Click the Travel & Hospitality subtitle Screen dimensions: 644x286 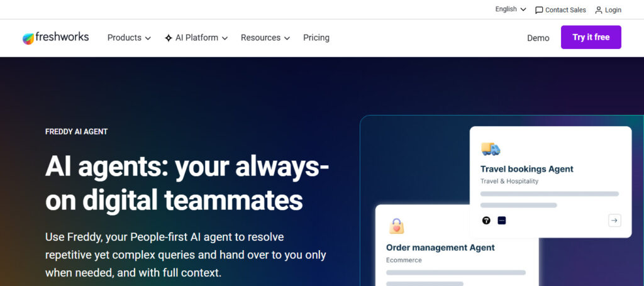point(509,181)
